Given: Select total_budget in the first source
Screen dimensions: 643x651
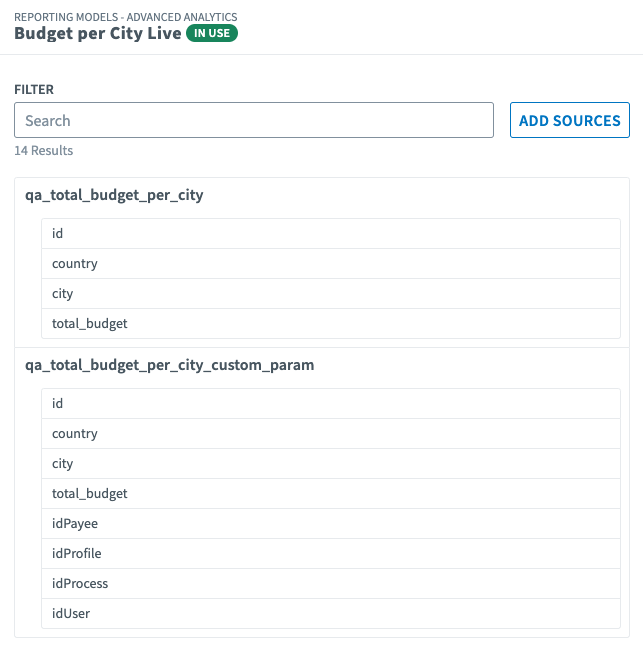Looking at the screenshot, I should [x=330, y=324].
